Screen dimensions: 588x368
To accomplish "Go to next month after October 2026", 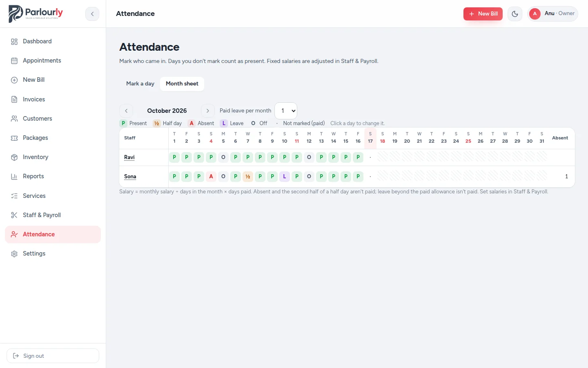I will 208,111.
